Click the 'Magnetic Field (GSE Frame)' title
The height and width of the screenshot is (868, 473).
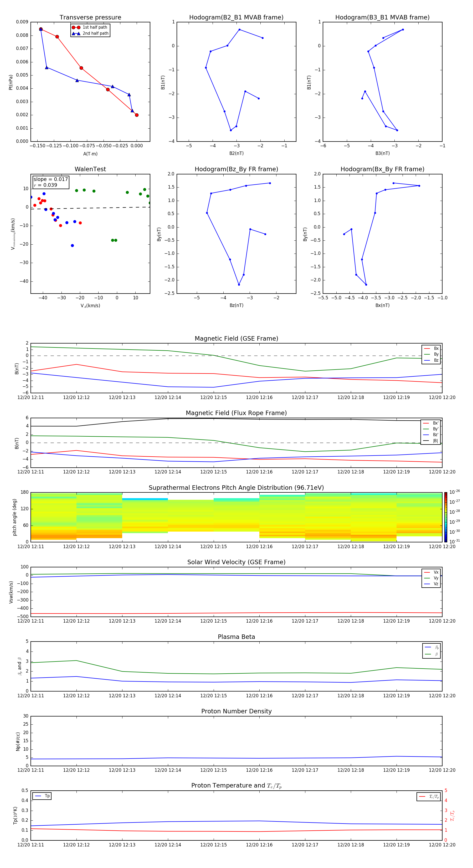click(x=236, y=339)
